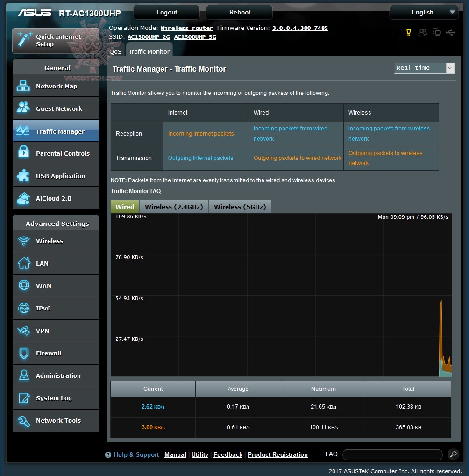The width and height of the screenshot is (469, 476).
Task: Open the Firewall menu item
Action: pos(56,353)
